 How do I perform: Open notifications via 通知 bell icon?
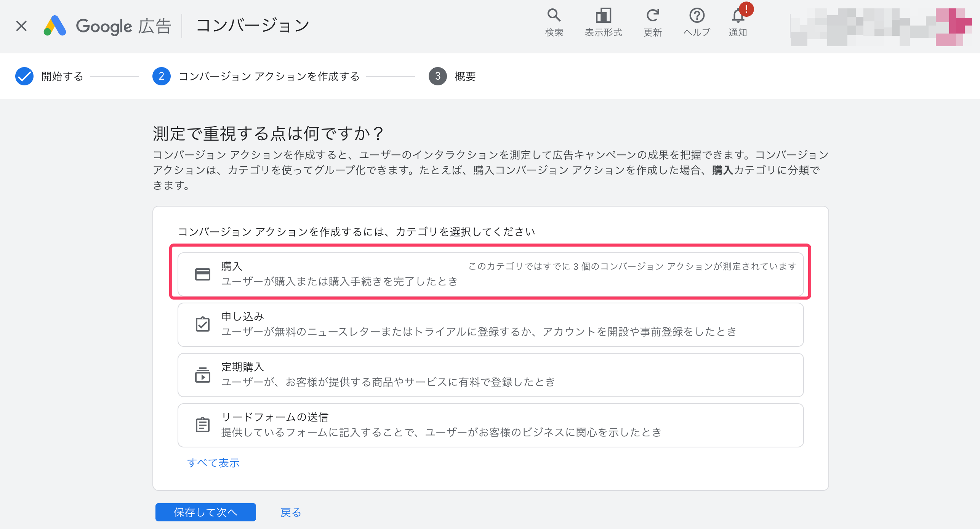[x=738, y=21]
